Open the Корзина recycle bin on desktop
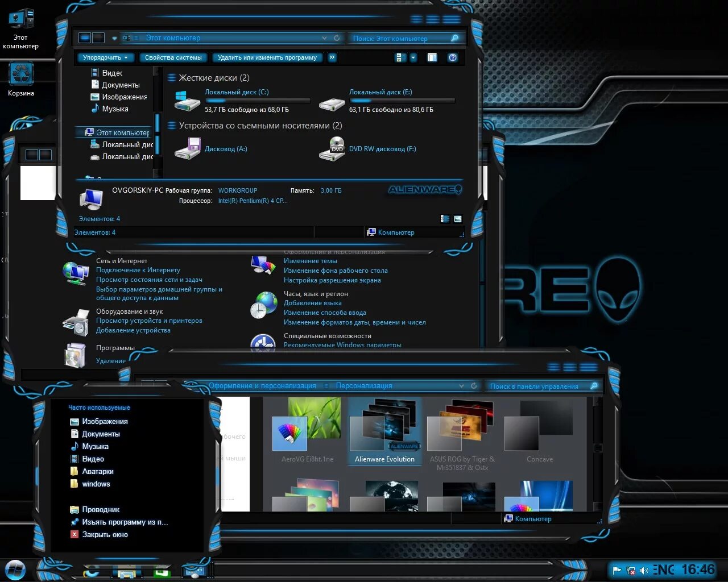This screenshot has height=582, width=728. (21, 80)
